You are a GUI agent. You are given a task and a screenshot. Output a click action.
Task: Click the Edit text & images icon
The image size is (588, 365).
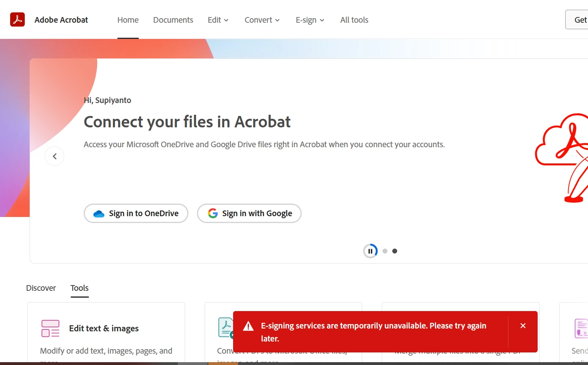tap(50, 328)
